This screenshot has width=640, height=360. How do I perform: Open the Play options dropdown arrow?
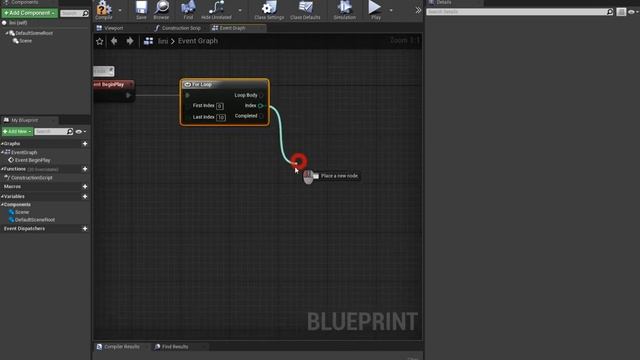click(391, 10)
